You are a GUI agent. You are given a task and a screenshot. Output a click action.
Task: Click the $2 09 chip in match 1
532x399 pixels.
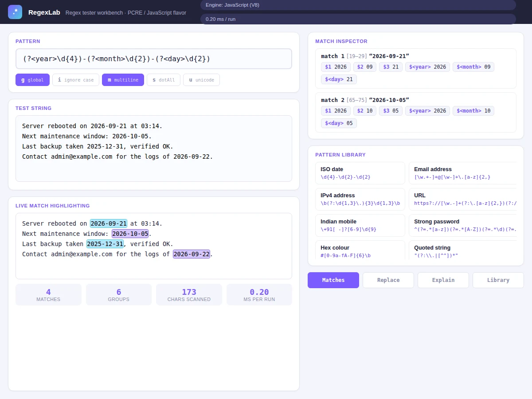(365, 67)
